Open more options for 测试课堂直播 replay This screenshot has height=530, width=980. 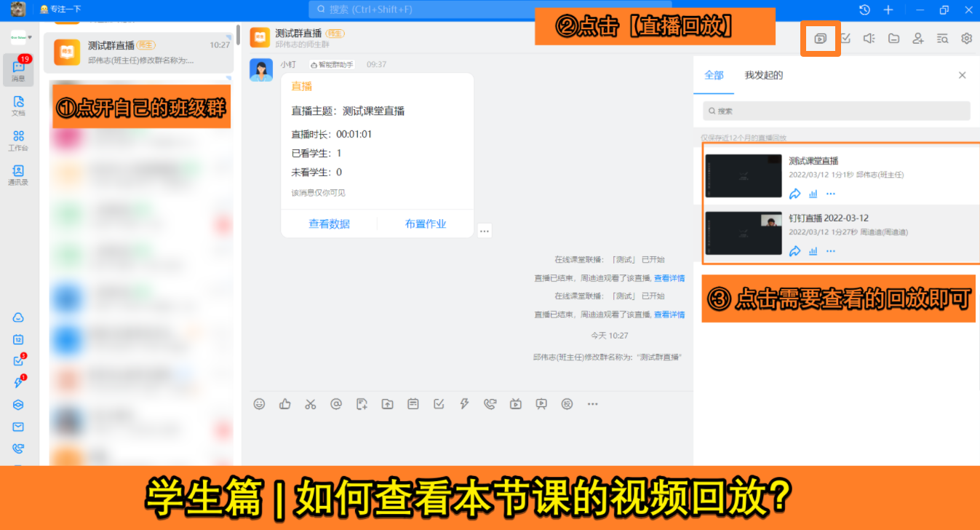point(831,194)
